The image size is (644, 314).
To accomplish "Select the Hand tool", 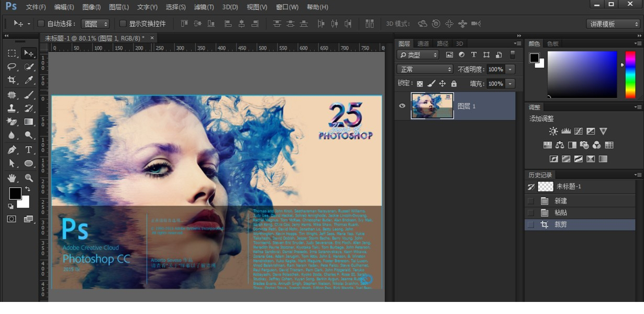I will [x=12, y=178].
